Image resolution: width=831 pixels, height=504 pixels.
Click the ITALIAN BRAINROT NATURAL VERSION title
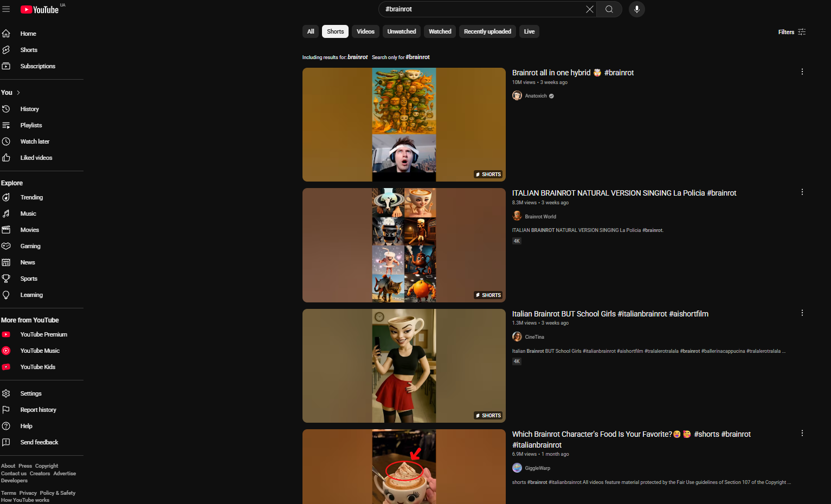[624, 193]
